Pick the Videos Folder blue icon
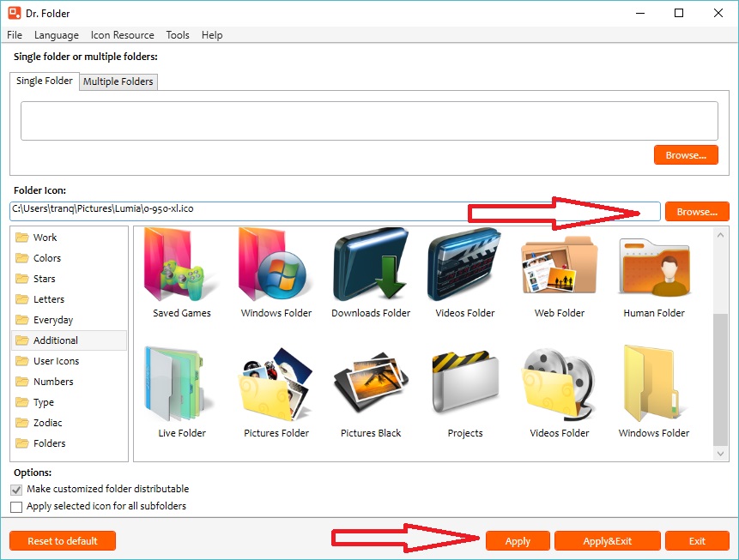Screen dimensions: 739x560 click(x=464, y=266)
